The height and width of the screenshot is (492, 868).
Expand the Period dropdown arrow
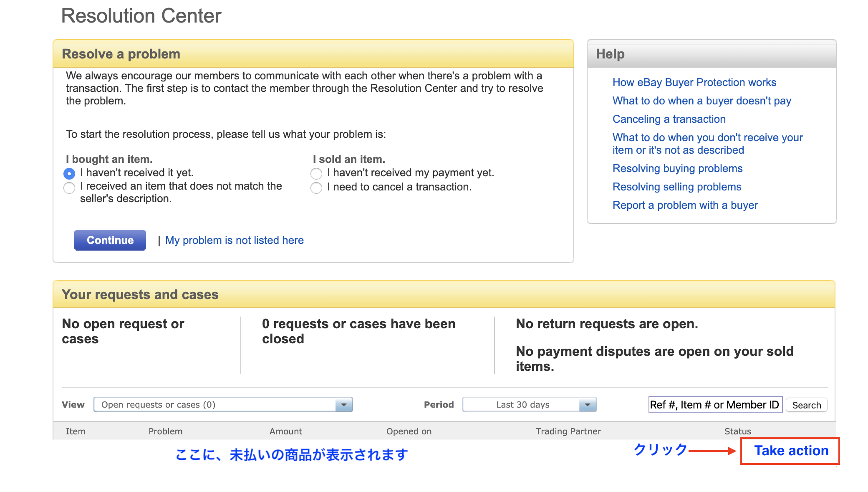pos(588,405)
